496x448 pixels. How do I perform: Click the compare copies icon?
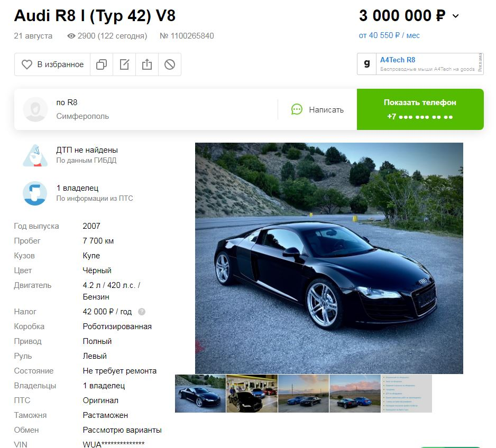coord(102,64)
